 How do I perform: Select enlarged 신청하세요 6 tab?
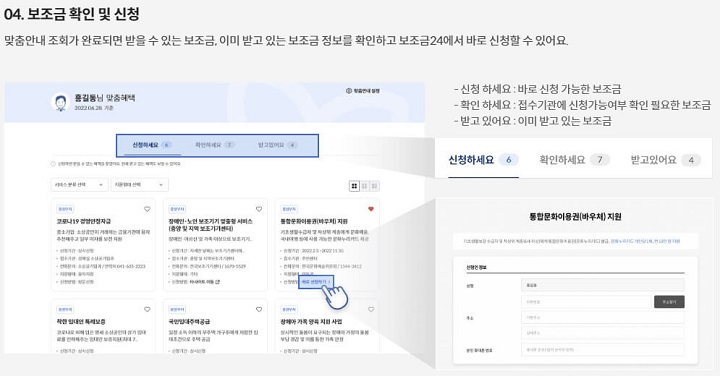tap(483, 160)
